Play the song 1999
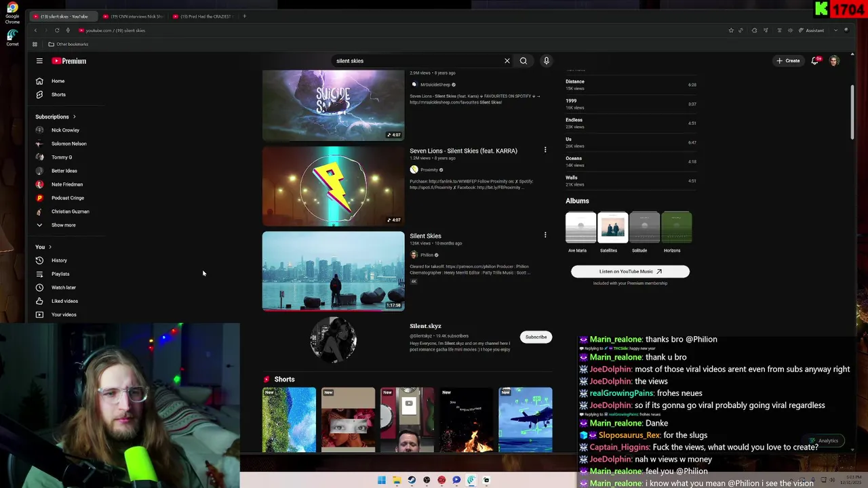The height and width of the screenshot is (488, 868). pyautogui.click(x=631, y=104)
